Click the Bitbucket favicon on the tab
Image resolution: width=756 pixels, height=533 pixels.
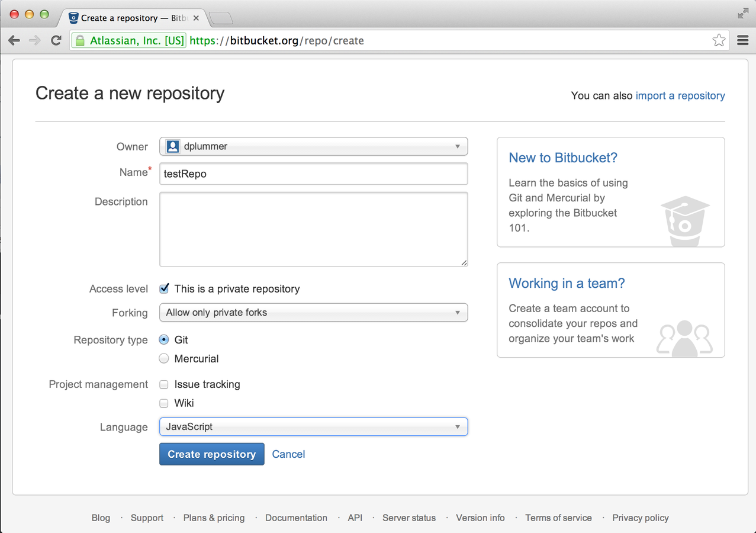point(73,18)
